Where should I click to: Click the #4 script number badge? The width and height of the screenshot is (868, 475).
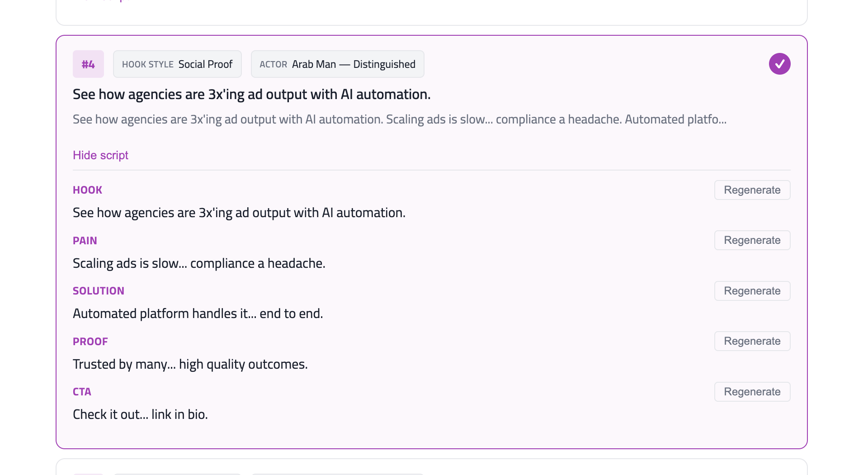[88, 64]
